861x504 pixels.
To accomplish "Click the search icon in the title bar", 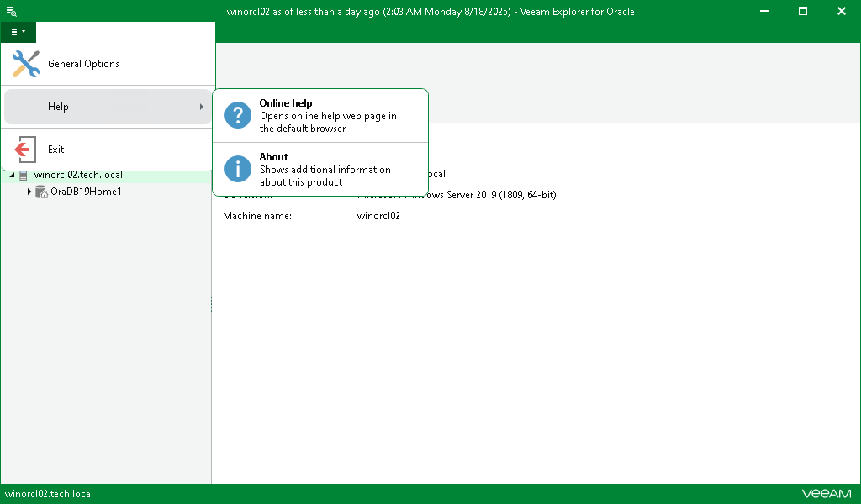I will point(11,11).
